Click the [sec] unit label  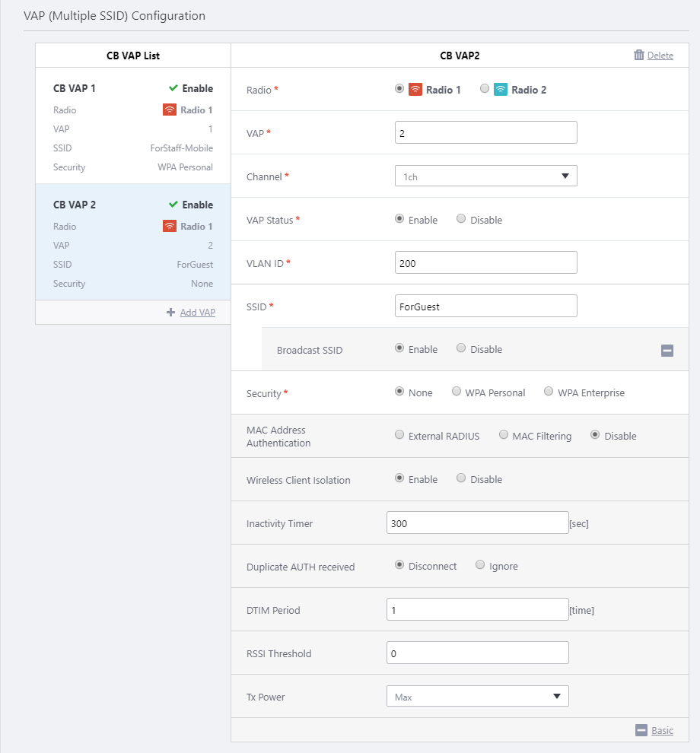click(x=579, y=524)
